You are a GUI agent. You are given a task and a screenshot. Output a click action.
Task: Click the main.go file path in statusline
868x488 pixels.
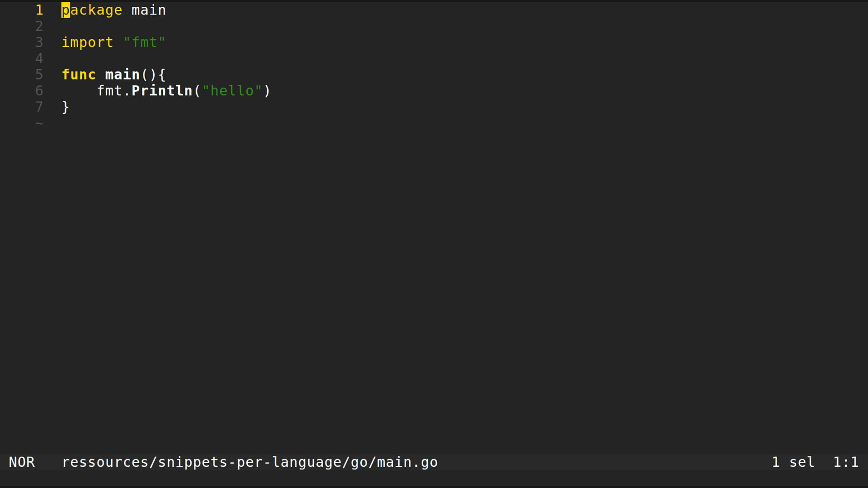pyautogui.click(x=250, y=462)
